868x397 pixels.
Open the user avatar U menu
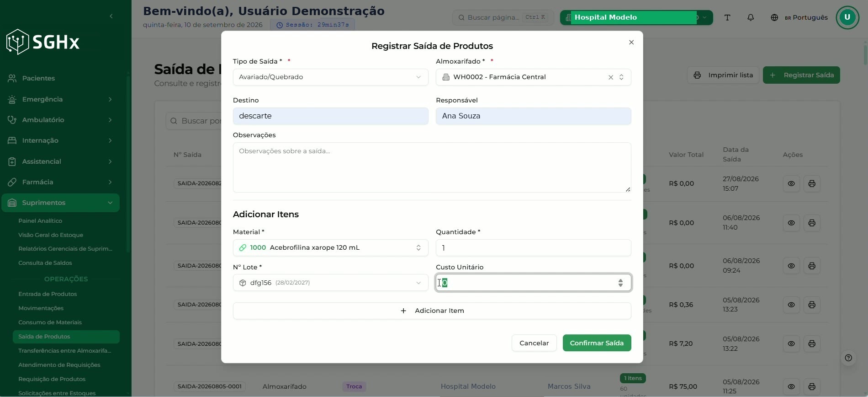(x=847, y=17)
